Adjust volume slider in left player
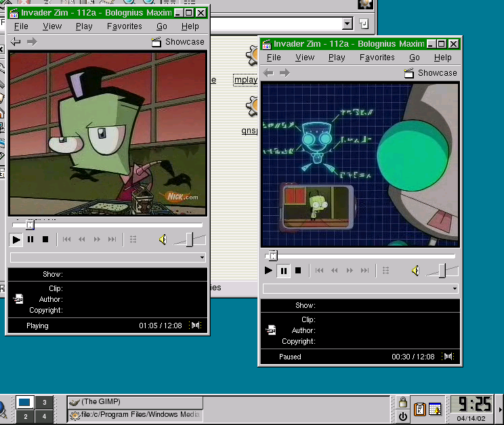Screen dimensions: 504x425 coord(190,240)
